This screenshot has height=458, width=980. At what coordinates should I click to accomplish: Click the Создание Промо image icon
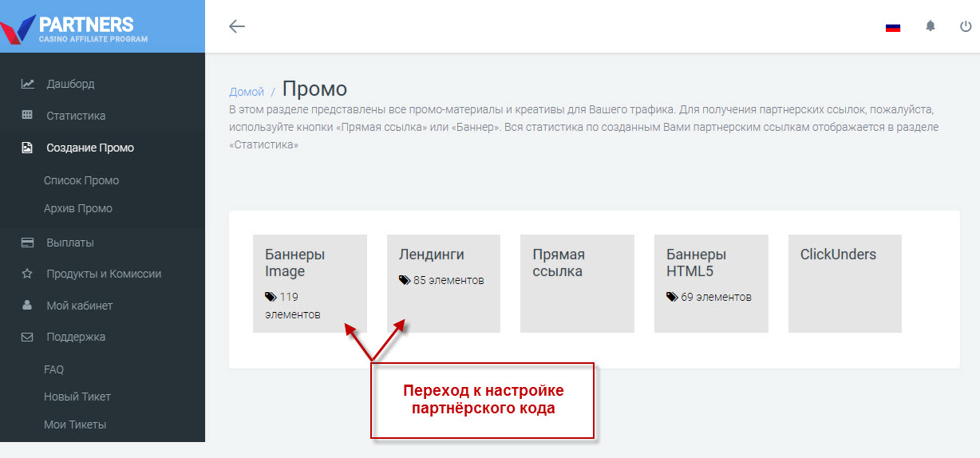pyautogui.click(x=27, y=148)
